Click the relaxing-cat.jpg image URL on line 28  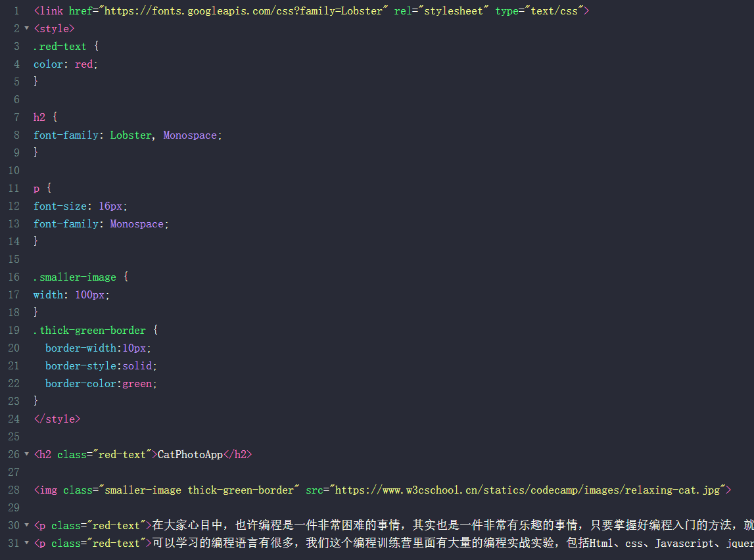(527, 490)
